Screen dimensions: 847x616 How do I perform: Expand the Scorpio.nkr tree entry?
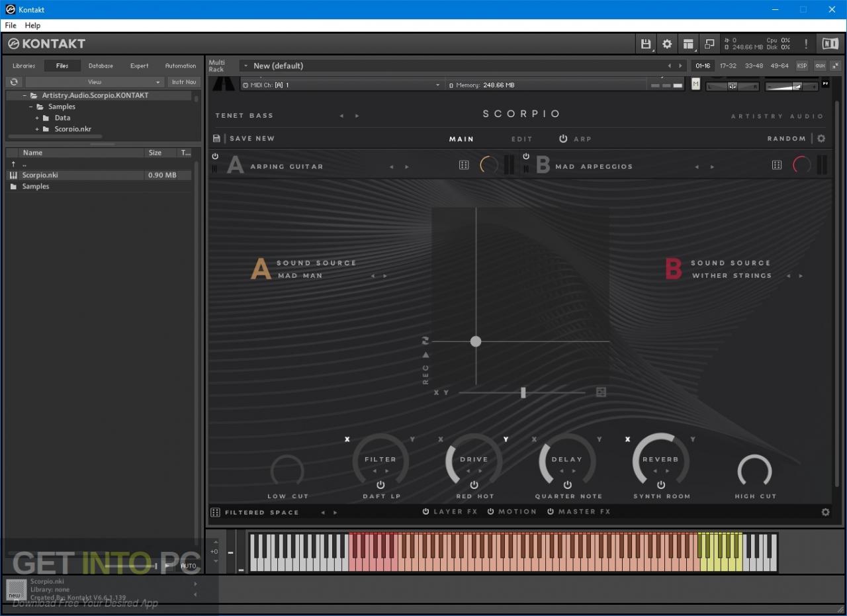[37, 129]
